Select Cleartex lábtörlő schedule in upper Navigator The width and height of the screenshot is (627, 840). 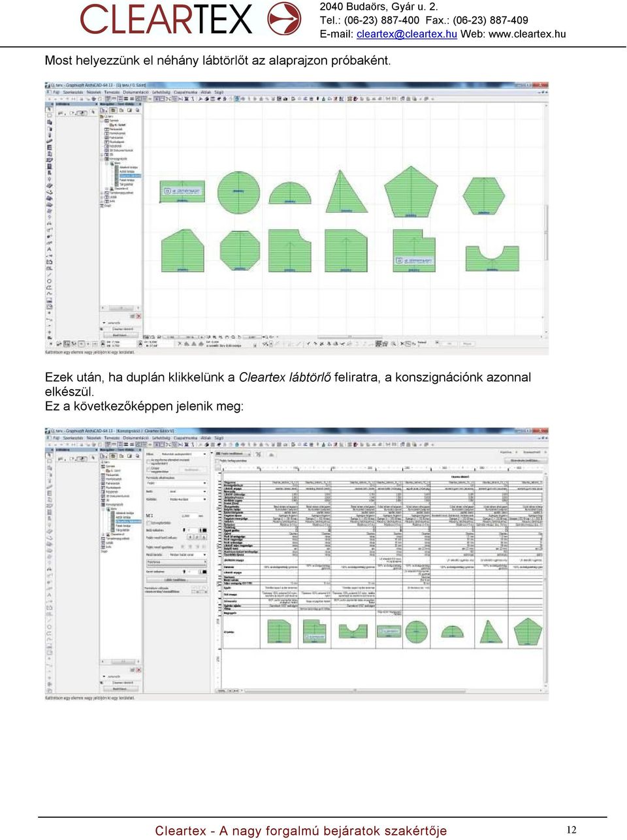[x=129, y=176]
